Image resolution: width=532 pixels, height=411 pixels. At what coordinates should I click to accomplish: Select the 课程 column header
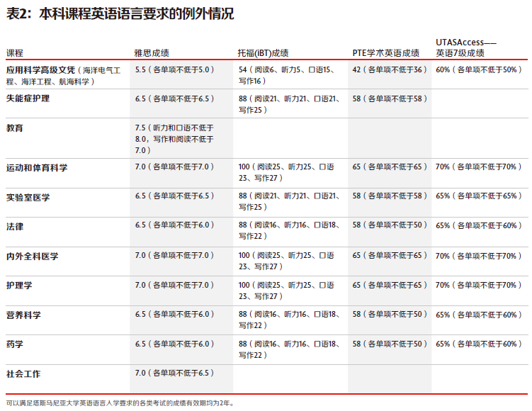(15, 53)
